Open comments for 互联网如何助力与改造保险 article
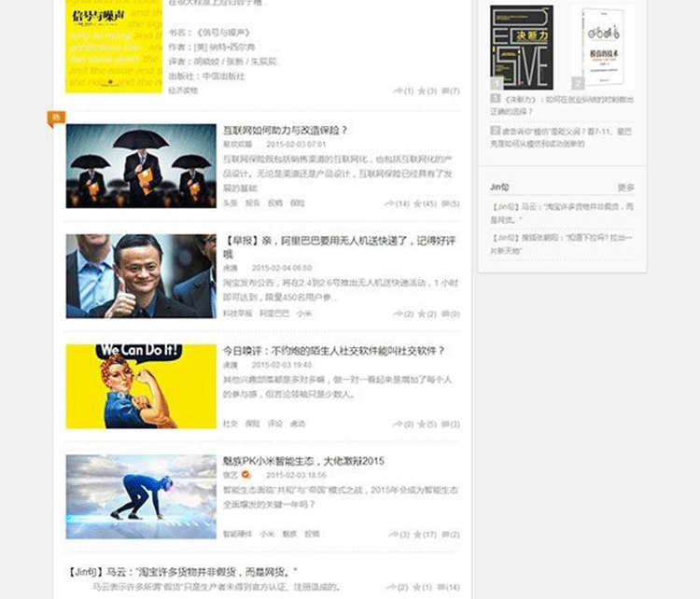 pos(451,203)
